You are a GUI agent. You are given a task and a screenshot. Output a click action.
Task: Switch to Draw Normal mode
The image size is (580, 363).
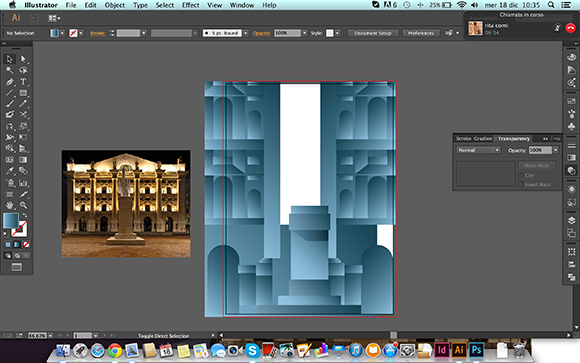point(8,255)
